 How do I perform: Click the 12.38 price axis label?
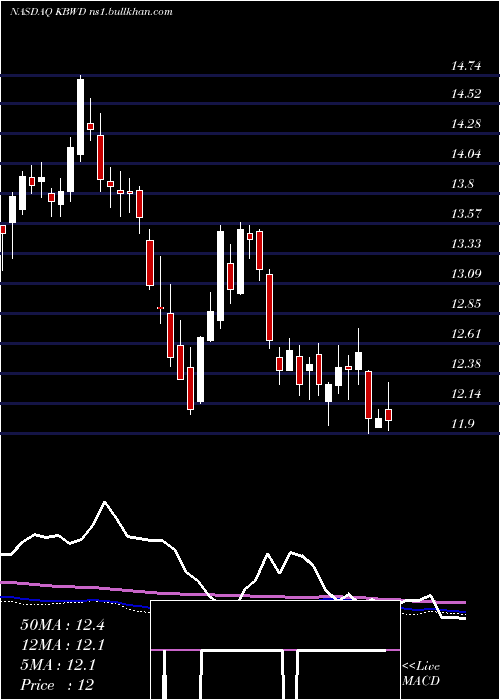coord(466,364)
